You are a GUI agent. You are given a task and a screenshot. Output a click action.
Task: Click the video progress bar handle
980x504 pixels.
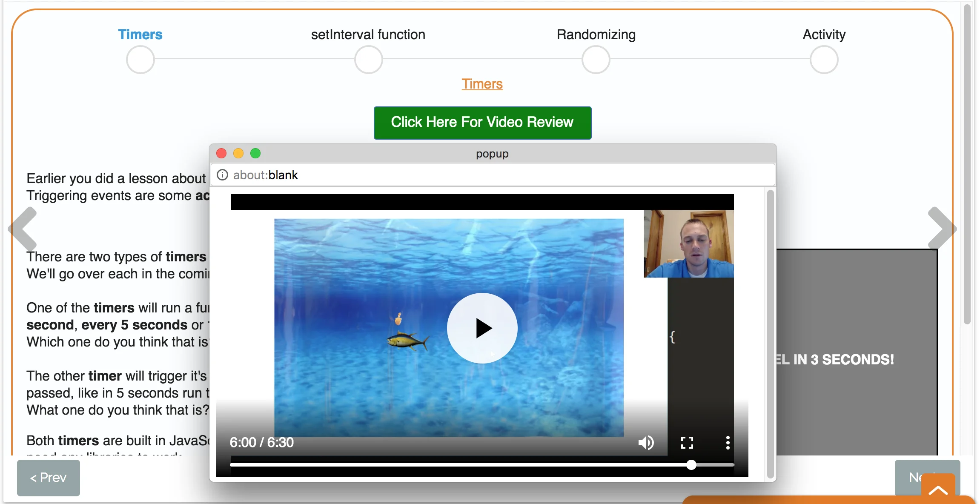(691, 465)
